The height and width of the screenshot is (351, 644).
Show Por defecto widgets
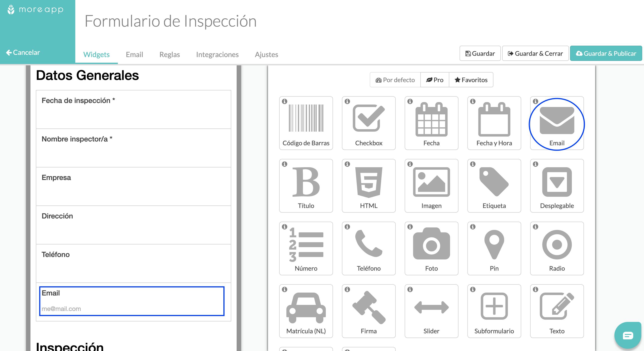click(x=395, y=80)
